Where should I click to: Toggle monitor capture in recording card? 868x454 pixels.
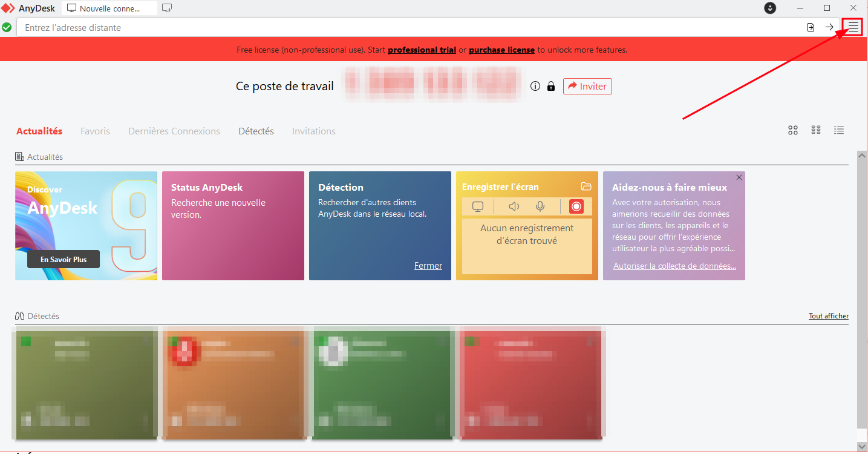point(478,206)
